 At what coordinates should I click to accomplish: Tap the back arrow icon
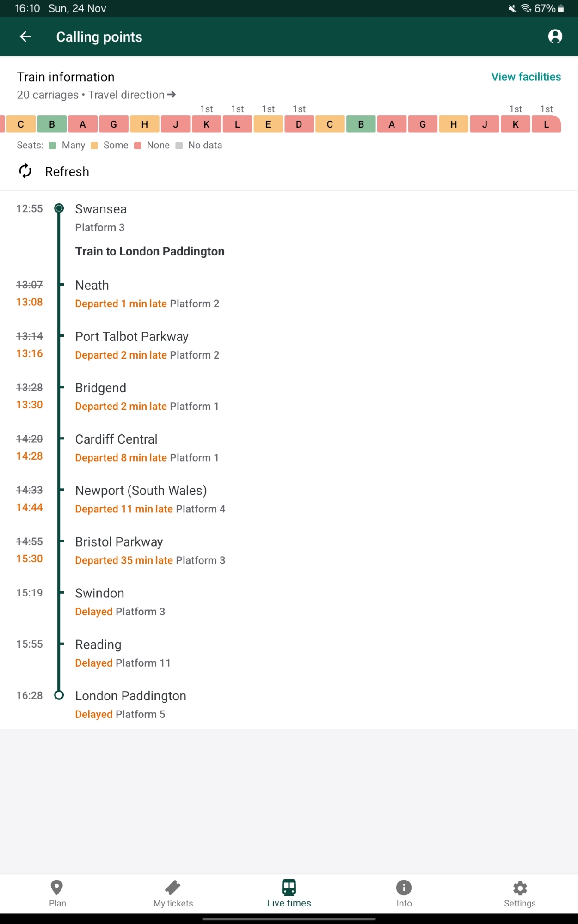tap(25, 36)
